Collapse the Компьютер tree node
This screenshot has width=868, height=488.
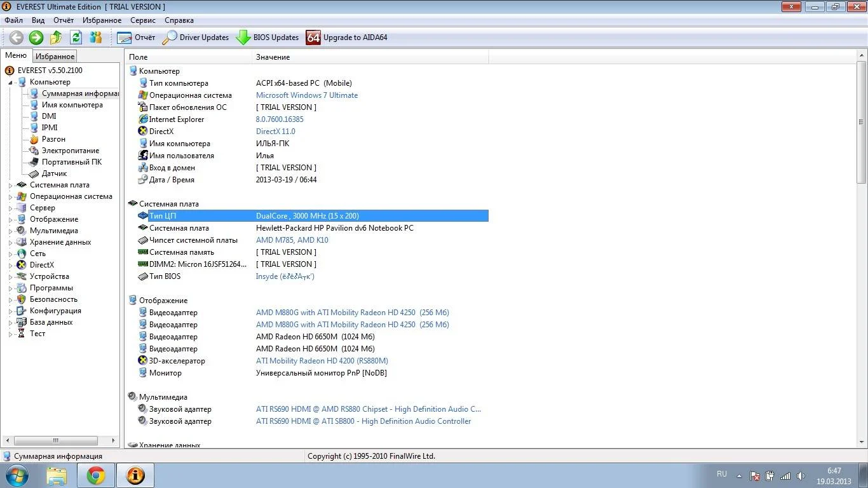10,83
